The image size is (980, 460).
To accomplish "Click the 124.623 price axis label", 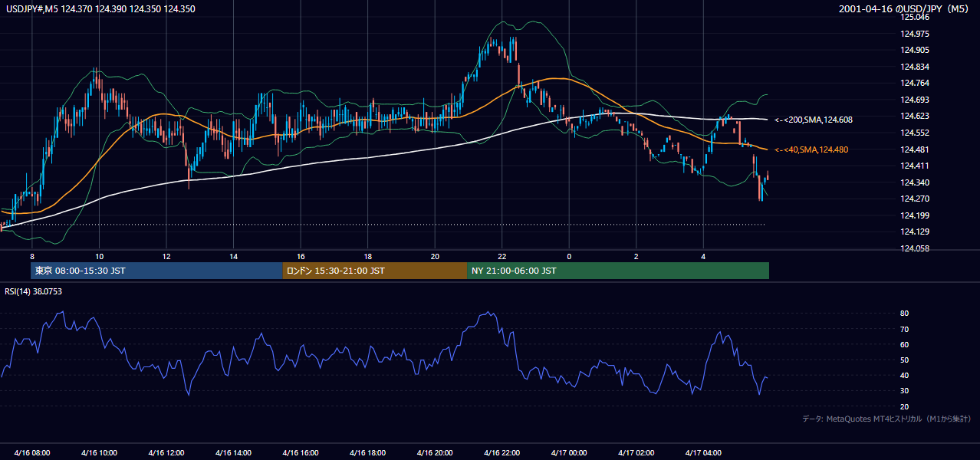I will (914, 116).
